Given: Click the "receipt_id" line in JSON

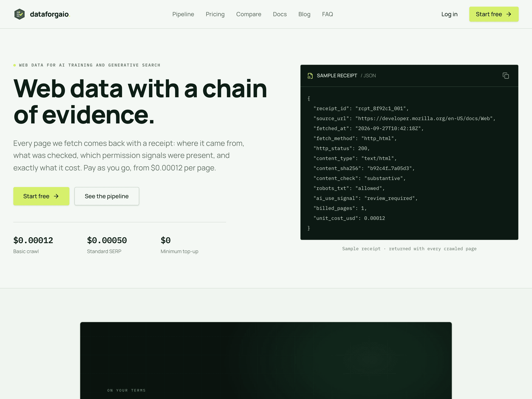Looking at the screenshot, I should coord(361,108).
